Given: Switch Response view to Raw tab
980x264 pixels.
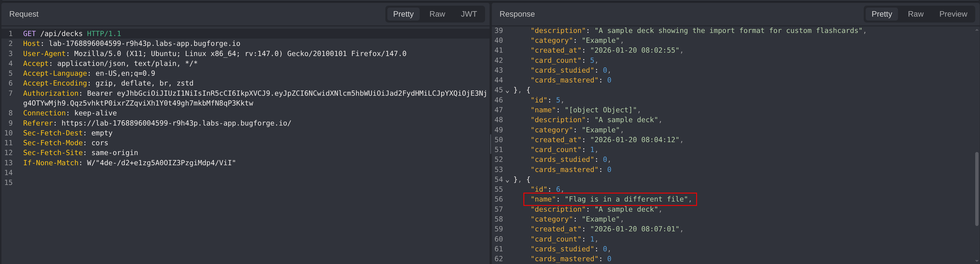Looking at the screenshot, I should [915, 14].
